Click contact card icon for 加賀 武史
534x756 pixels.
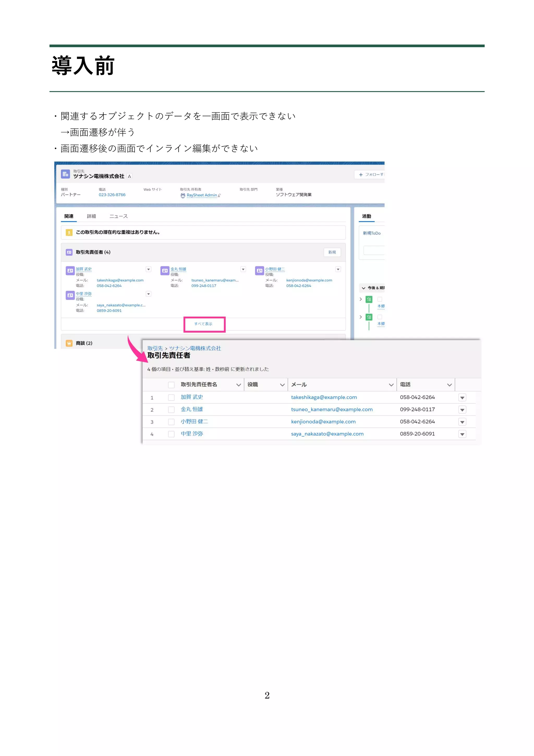coord(70,270)
